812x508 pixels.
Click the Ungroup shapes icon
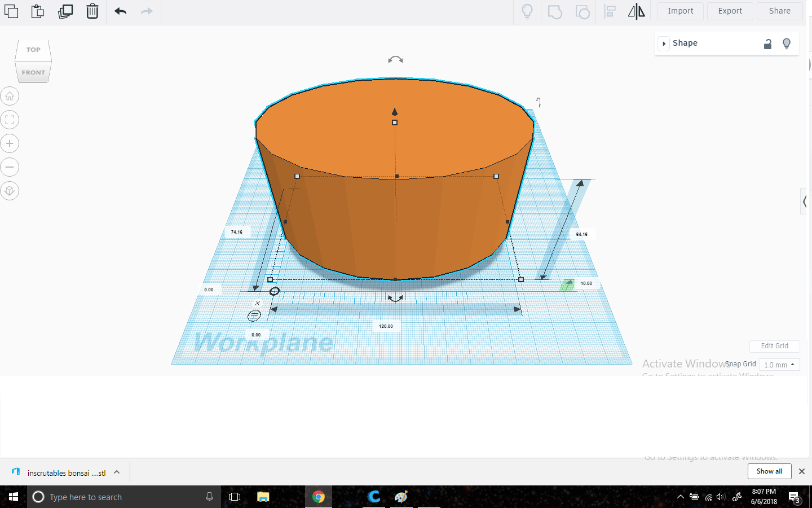point(582,11)
